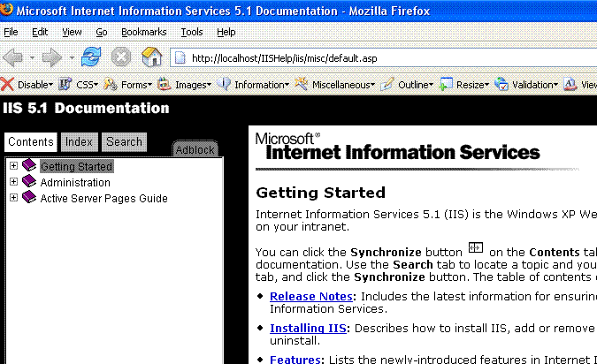The width and height of the screenshot is (597, 364).
Task: Reload the page with the Refresh icon
Action: (91, 57)
